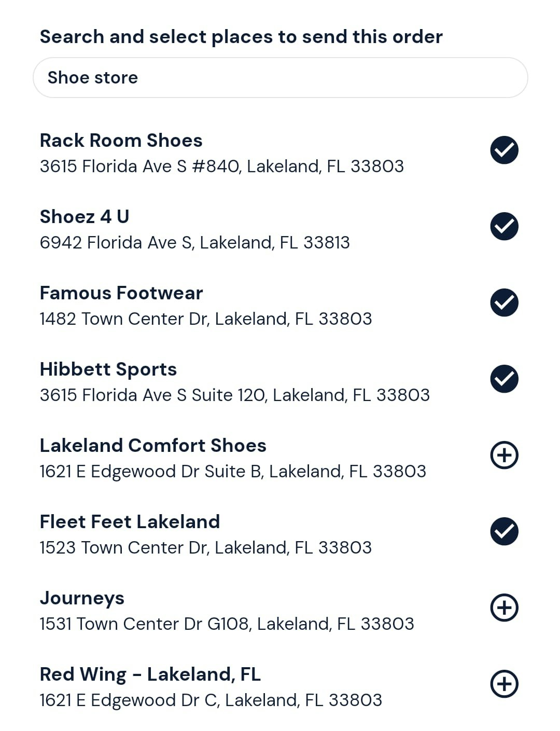The width and height of the screenshot is (560, 731).
Task: Tap the Famous Footwear store title
Action: 121,293
